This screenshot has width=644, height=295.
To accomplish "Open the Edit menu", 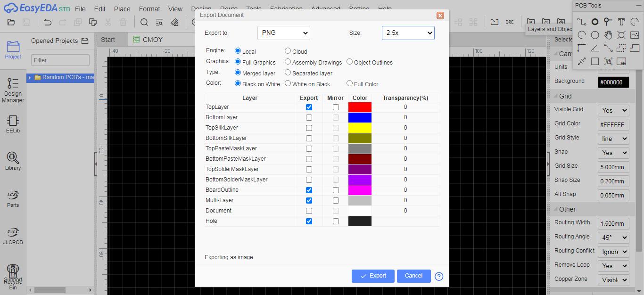I will pos(99,9).
